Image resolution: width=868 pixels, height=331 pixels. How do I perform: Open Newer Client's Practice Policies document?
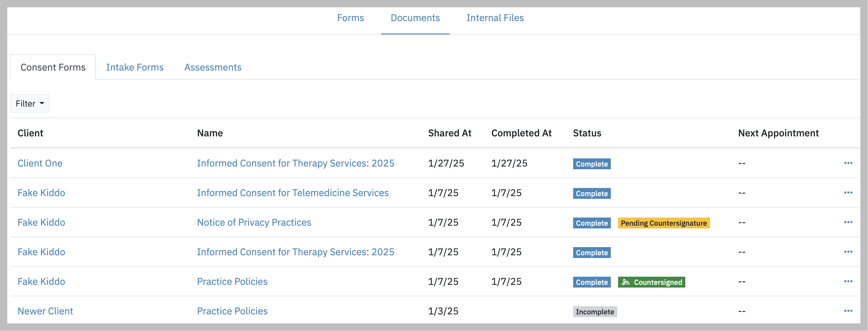232,311
